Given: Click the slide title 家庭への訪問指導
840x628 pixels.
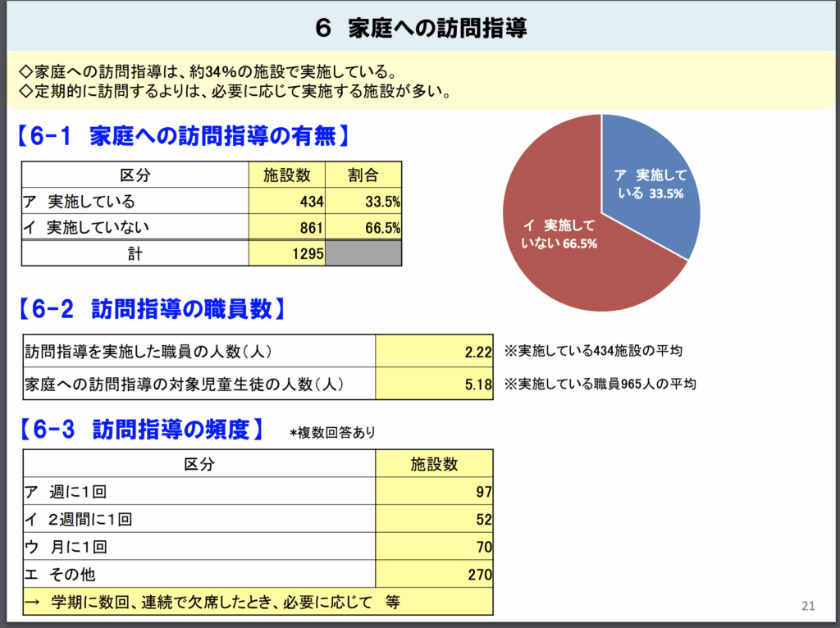Looking at the screenshot, I should (420, 28).
